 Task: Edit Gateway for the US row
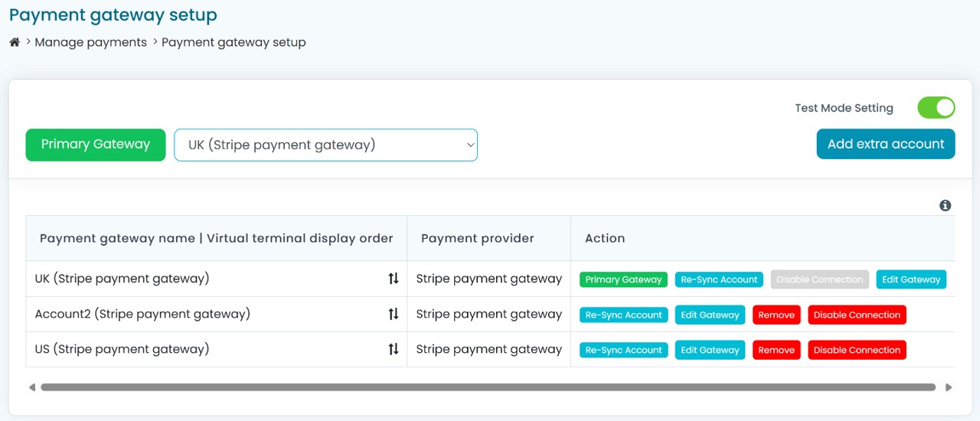pyautogui.click(x=710, y=350)
